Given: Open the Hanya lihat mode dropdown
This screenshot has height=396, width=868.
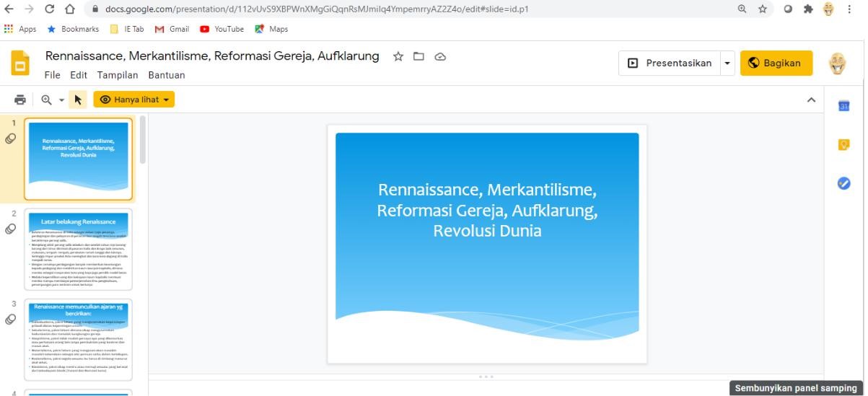Looking at the screenshot, I should coord(134,100).
